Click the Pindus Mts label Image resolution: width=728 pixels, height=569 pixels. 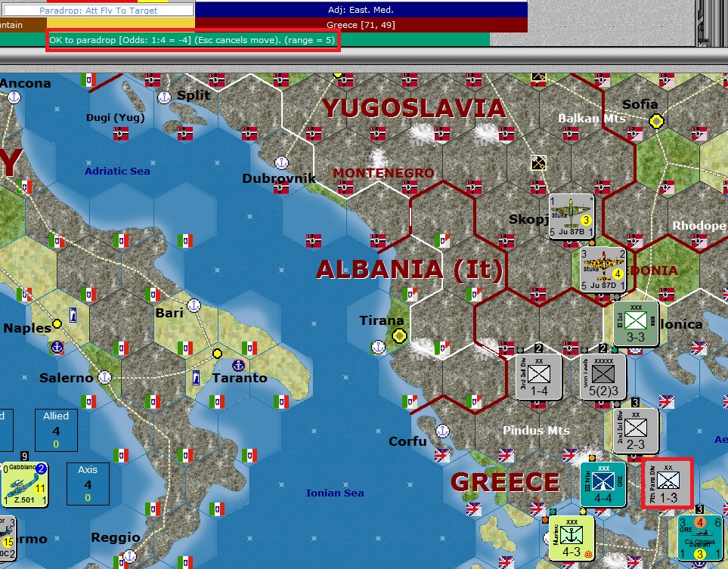(x=536, y=431)
